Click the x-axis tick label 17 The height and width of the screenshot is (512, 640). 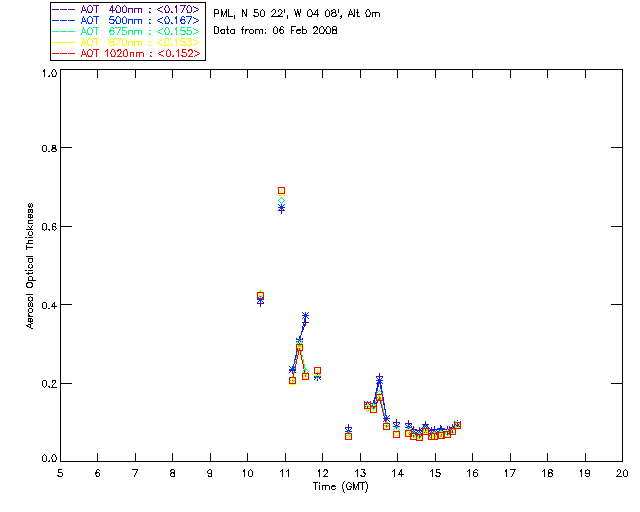tap(510, 473)
